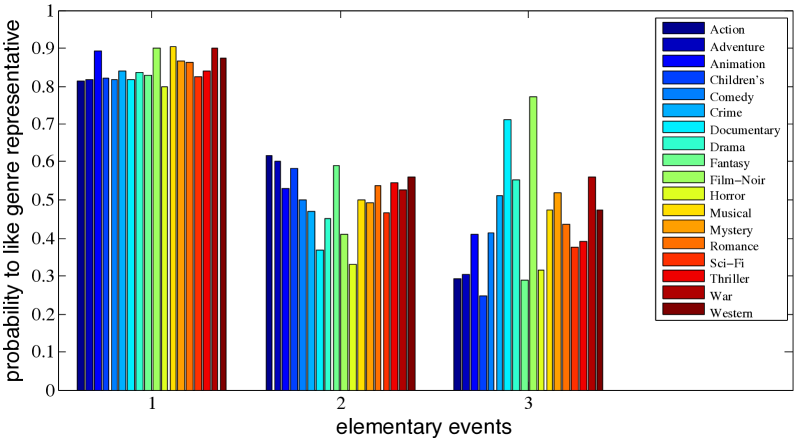Screen dimensions: 798x440
Task: Select the Comedy legend label
Action: click(731, 97)
